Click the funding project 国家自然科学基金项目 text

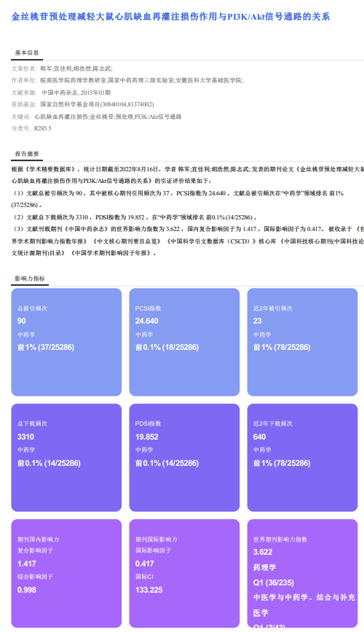pos(97,104)
